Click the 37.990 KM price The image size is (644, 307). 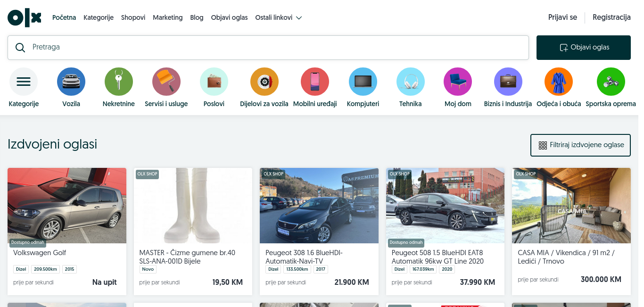coord(478,282)
